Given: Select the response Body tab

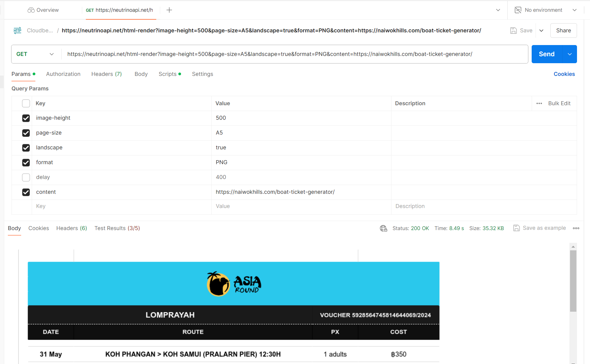Looking at the screenshot, I should 15,228.
